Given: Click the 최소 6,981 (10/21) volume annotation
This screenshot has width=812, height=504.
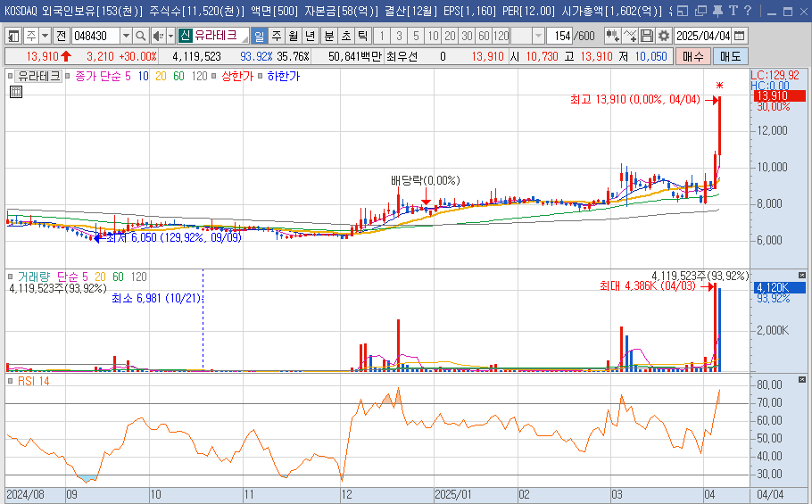Looking at the screenshot, I should (156, 299).
